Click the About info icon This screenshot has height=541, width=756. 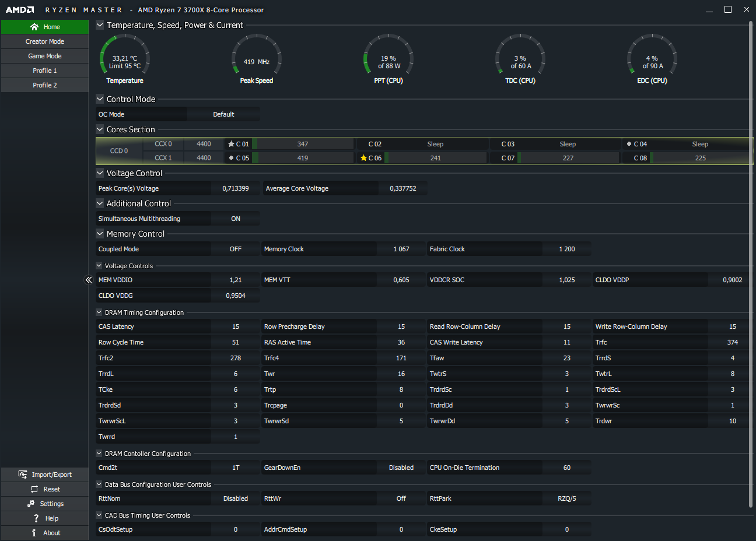coord(34,533)
